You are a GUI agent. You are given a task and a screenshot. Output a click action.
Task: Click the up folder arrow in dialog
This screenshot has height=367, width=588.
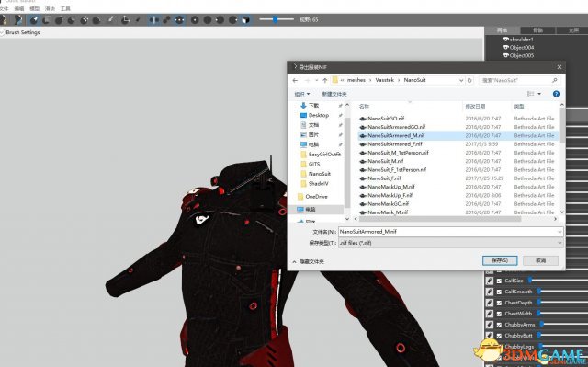[x=324, y=80]
